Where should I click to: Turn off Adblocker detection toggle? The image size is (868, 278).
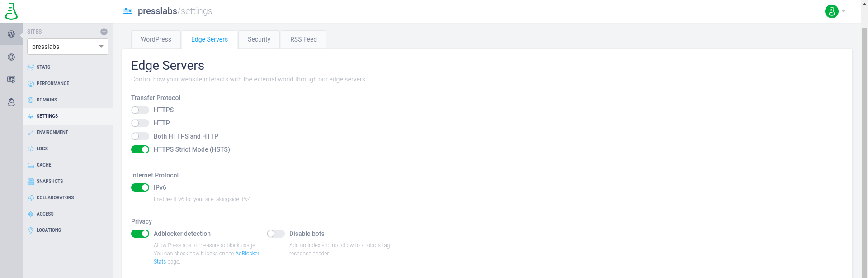pos(140,234)
